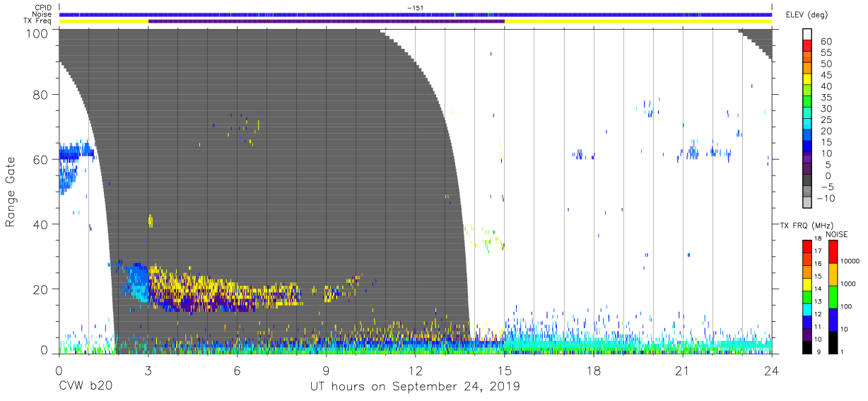This screenshot has height=401, width=868.
Task: Click the 'Range Gate' y-axis label
Action: tap(11, 192)
